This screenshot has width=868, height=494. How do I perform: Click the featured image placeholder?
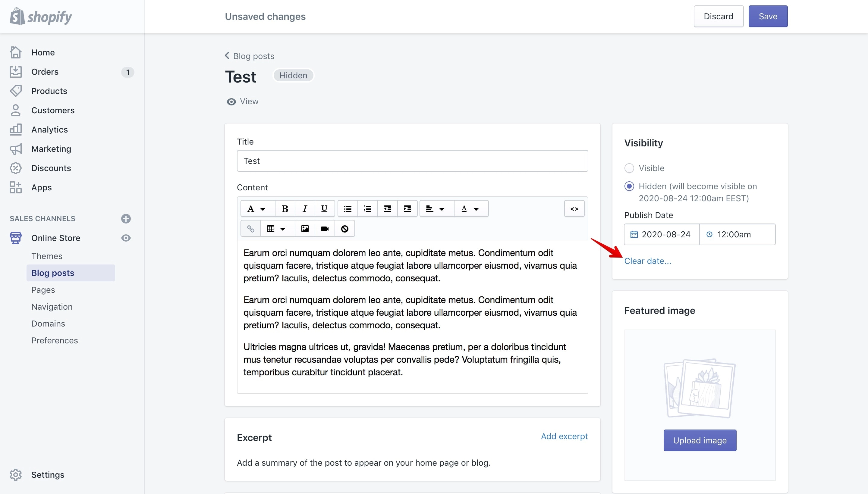pyautogui.click(x=700, y=389)
